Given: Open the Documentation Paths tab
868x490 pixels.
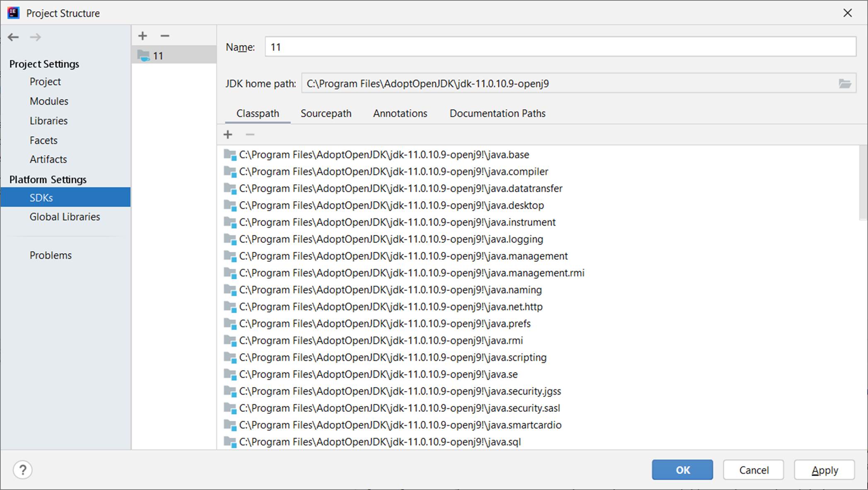Looking at the screenshot, I should [x=497, y=113].
